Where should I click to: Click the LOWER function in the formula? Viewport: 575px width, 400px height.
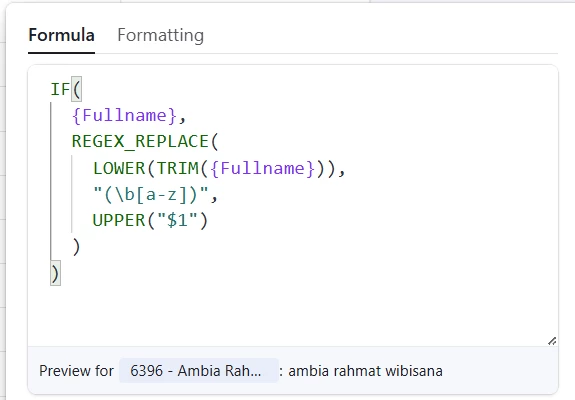point(119,168)
